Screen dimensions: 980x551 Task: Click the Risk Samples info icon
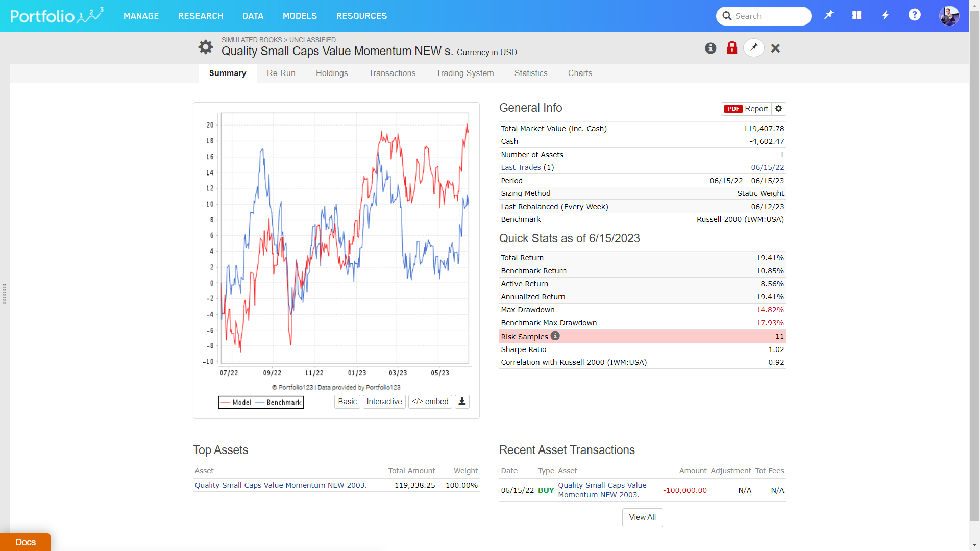pyautogui.click(x=555, y=336)
